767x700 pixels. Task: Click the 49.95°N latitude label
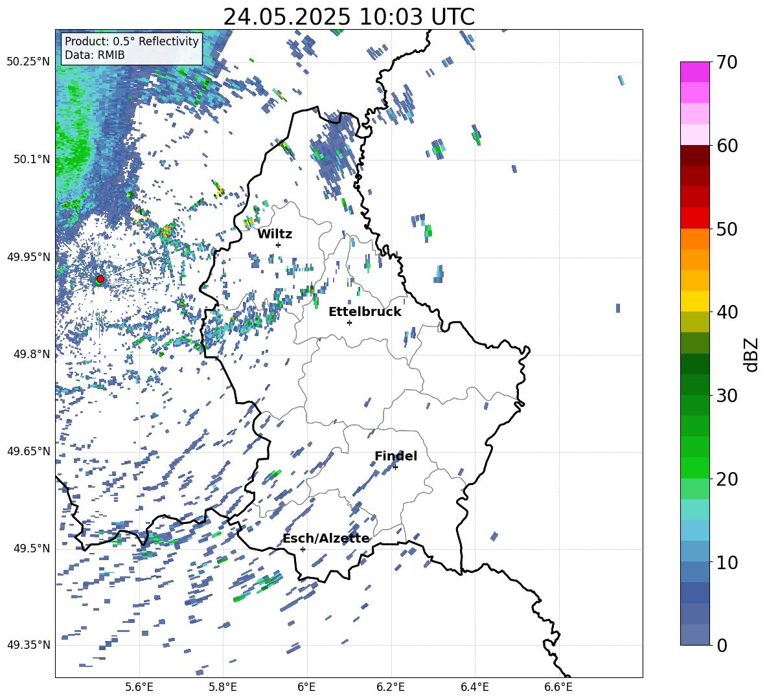click(x=29, y=257)
